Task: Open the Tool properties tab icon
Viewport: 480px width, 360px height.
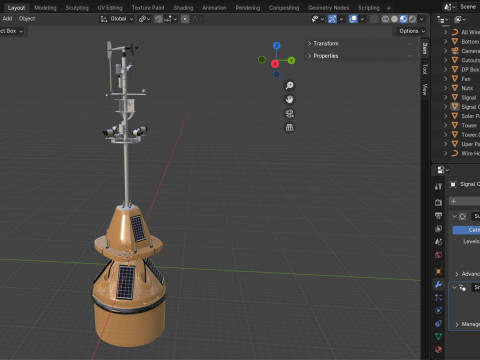Action: pyautogui.click(x=438, y=186)
